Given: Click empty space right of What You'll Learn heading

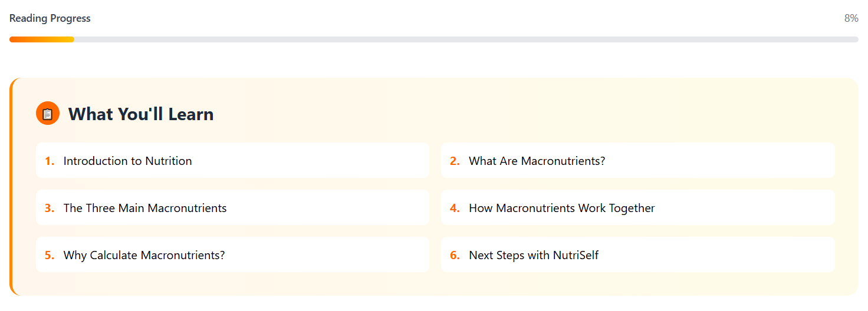Looking at the screenshot, I should pos(531,114).
